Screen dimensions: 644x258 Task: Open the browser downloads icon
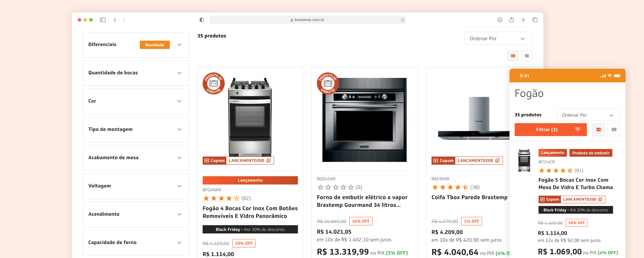tap(499, 20)
